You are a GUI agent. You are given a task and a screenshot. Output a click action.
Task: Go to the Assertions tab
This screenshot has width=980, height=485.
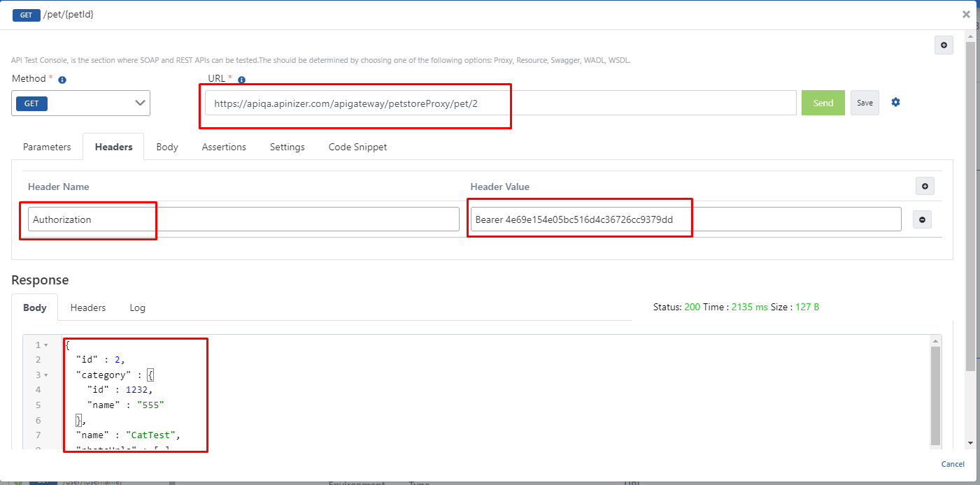(224, 147)
